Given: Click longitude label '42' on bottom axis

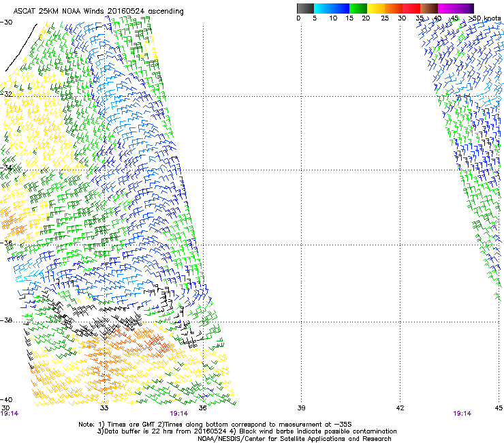Looking at the screenshot, I should click(x=400, y=408).
